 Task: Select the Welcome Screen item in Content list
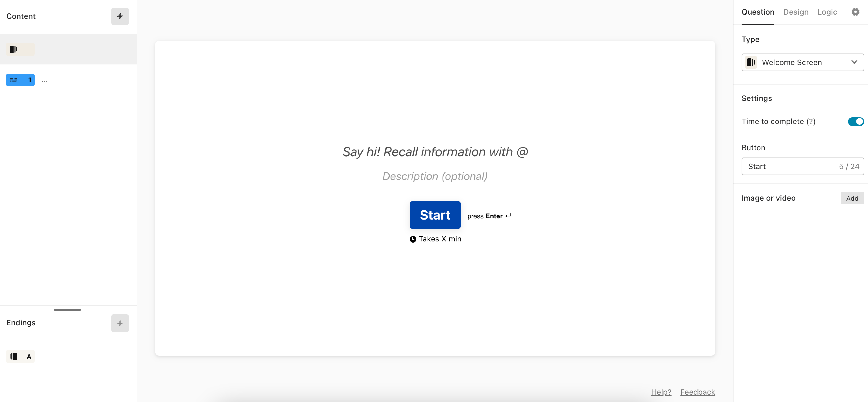[68, 49]
